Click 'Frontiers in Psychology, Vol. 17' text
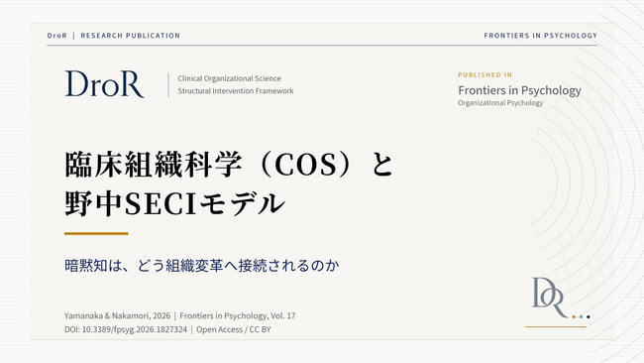Image resolution: width=644 pixels, height=363 pixels. [x=238, y=315]
